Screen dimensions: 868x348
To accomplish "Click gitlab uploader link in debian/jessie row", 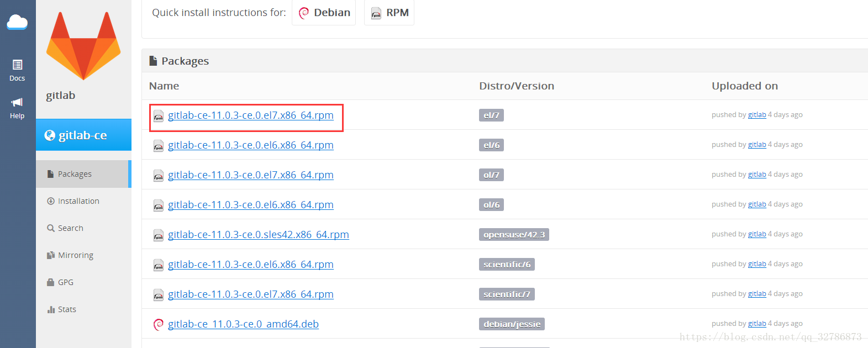I will click(x=757, y=324).
